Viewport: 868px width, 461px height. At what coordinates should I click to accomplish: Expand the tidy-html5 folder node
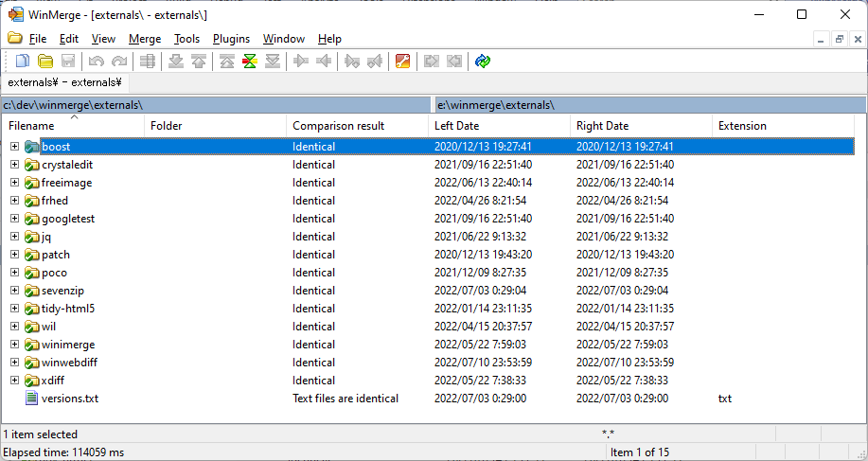click(15, 309)
